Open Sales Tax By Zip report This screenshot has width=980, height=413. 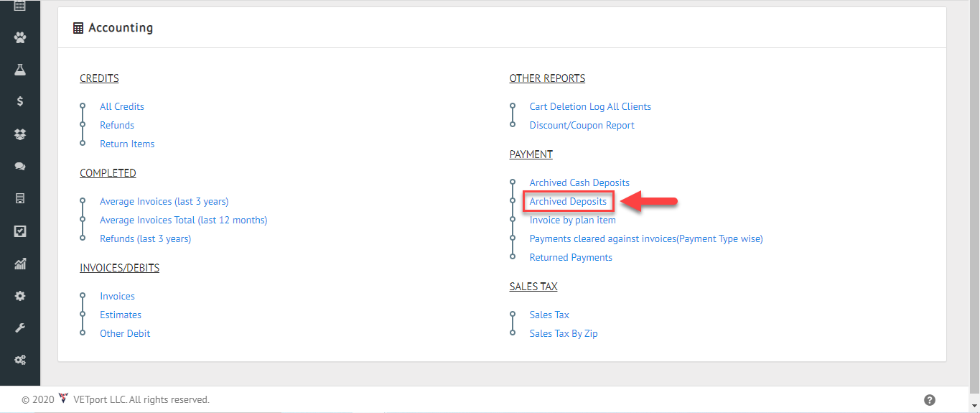564,333
